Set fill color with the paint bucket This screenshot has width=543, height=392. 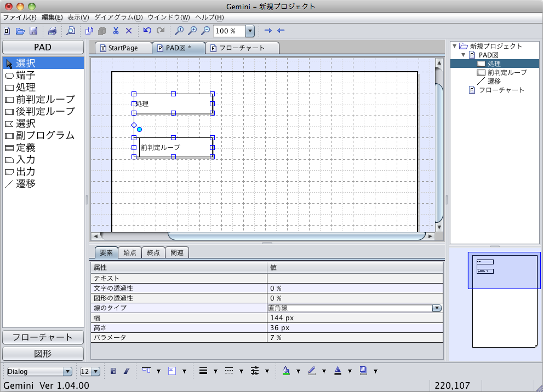point(286,371)
